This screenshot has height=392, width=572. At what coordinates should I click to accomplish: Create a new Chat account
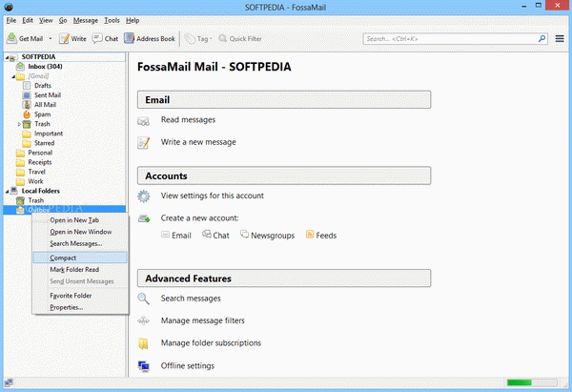(x=215, y=235)
